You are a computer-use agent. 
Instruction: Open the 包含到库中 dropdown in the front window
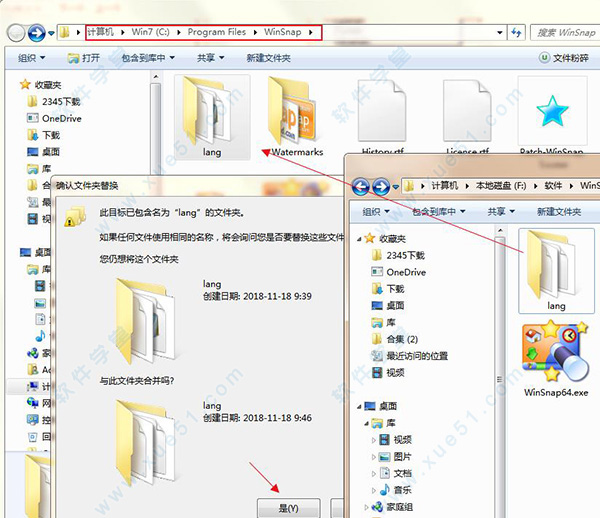click(434, 212)
